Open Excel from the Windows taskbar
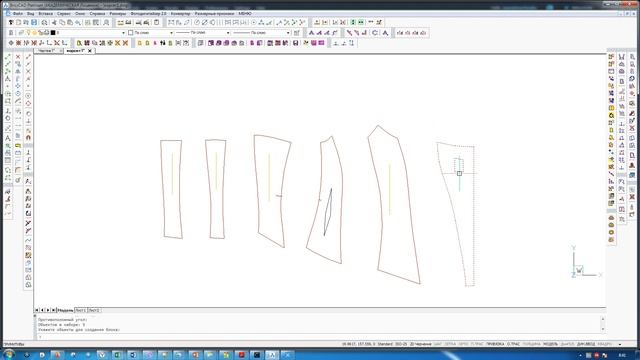 tap(118, 355)
